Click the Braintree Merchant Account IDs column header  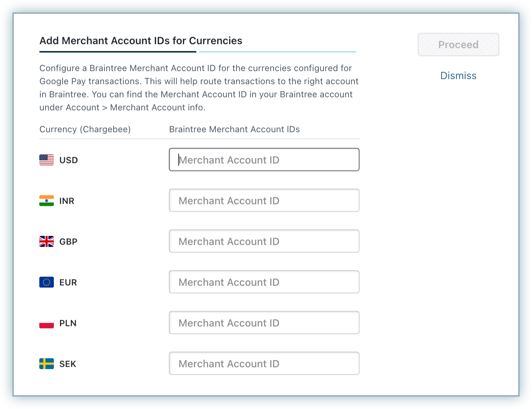tap(234, 130)
